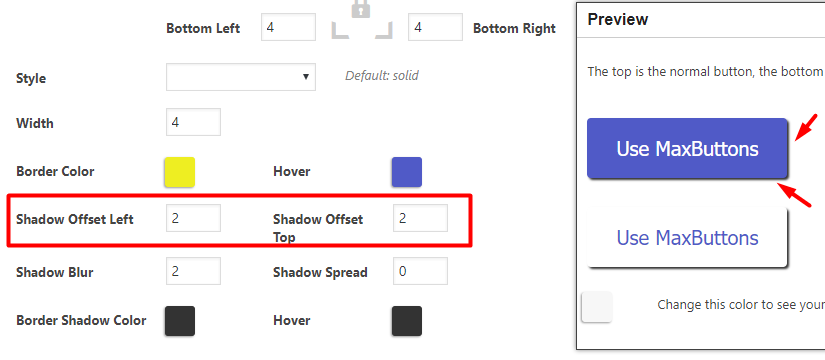Open the border Style dropdown
825x360 pixels.
(x=241, y=77)
